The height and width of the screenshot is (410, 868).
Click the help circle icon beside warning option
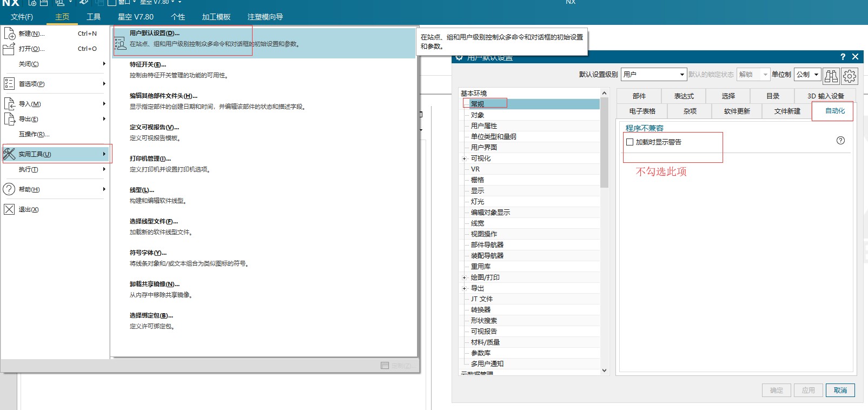pyautogui.click(x=840, y=141)
